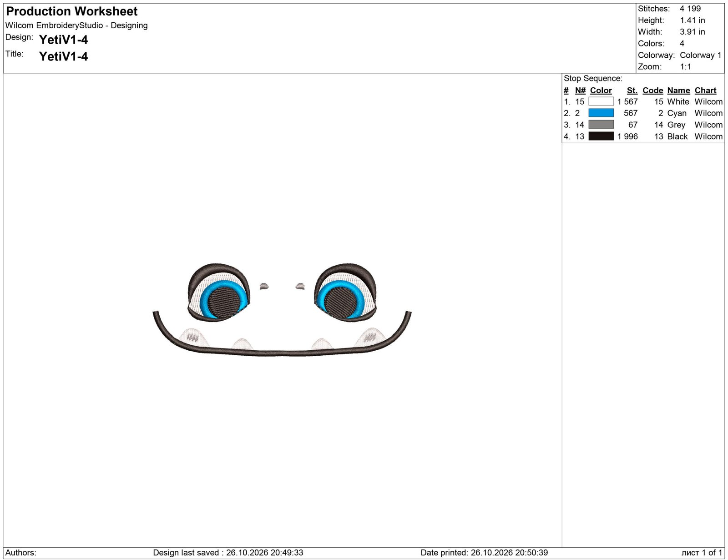Click the Grey thread color swatch
Image resolution: width=728 pixels, height=560 pixels.
click(x=601, y=125)
